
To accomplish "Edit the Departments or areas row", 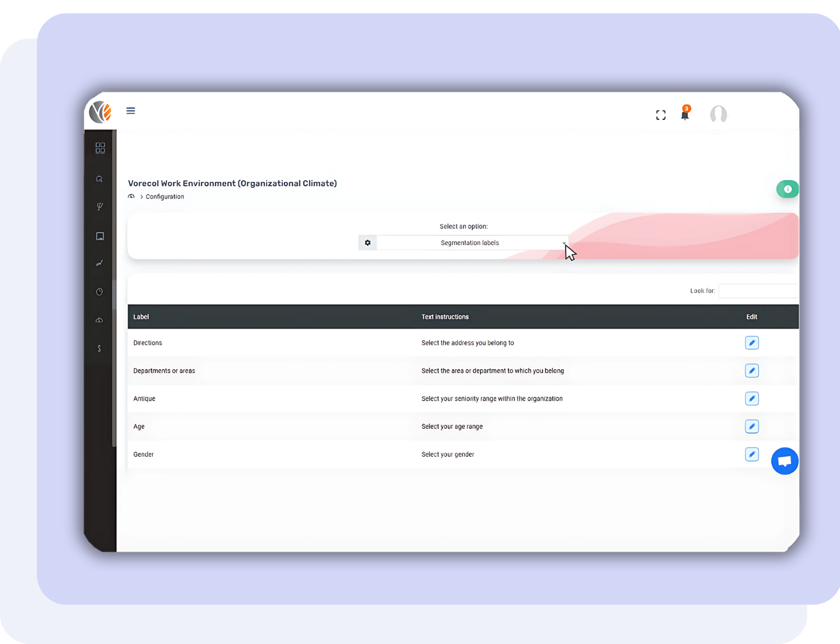I will point(752,371).
